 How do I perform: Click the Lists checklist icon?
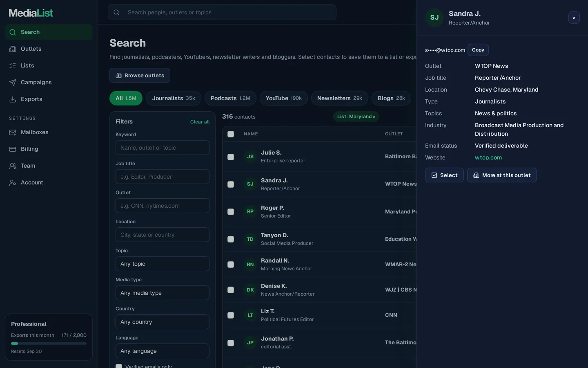(x=13, y=66)
